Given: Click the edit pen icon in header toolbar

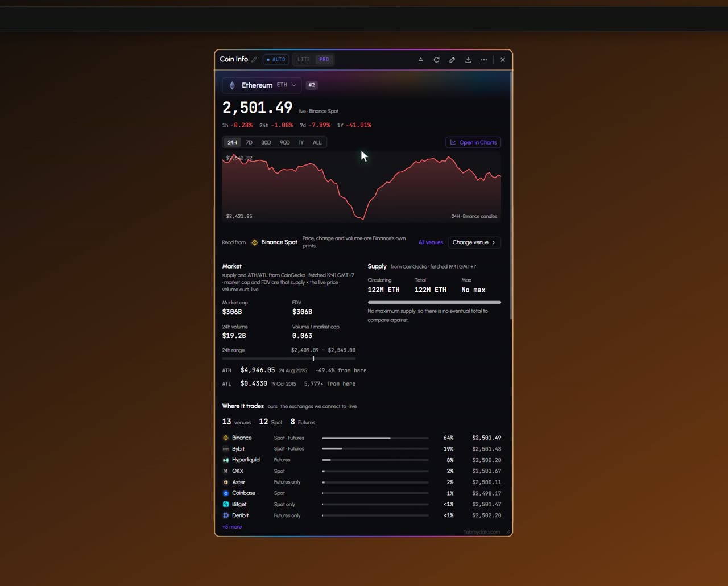Looking at the screenshot, I should click(x=452, y=60).
